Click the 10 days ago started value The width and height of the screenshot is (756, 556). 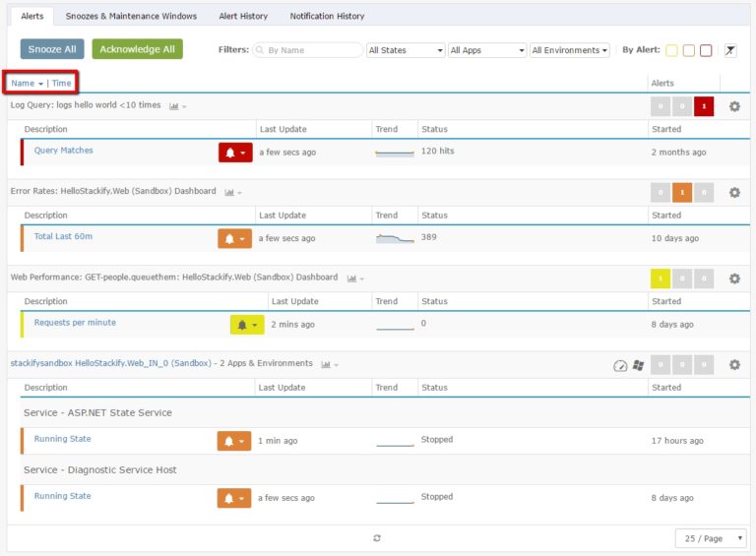tap(675, 238)
